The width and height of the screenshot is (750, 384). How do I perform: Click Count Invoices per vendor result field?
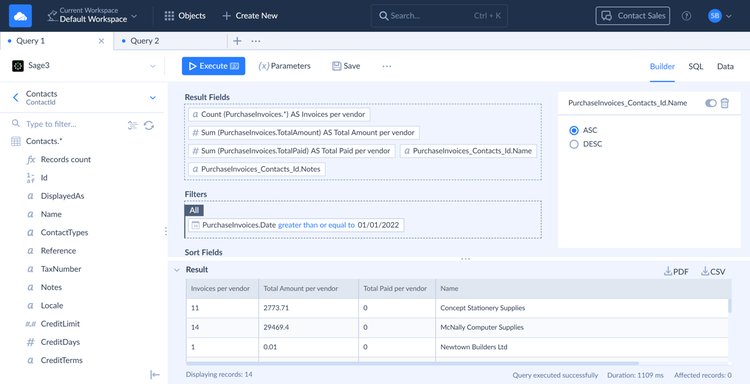coord(279,115)
